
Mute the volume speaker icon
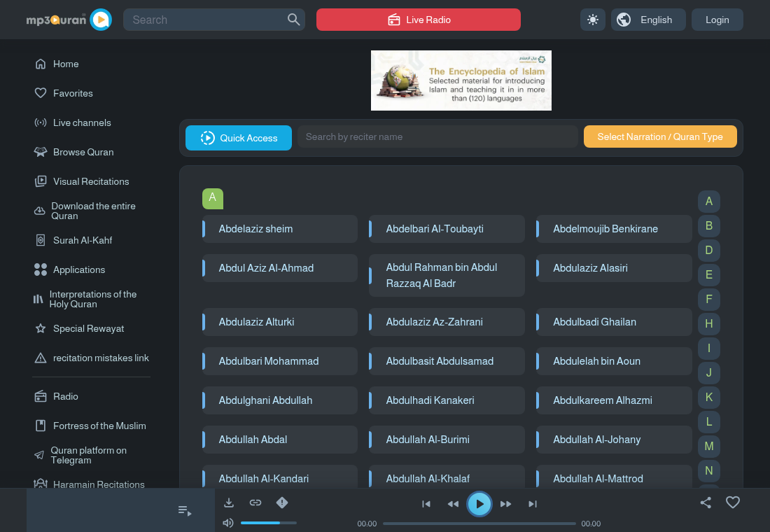(228, 523)
